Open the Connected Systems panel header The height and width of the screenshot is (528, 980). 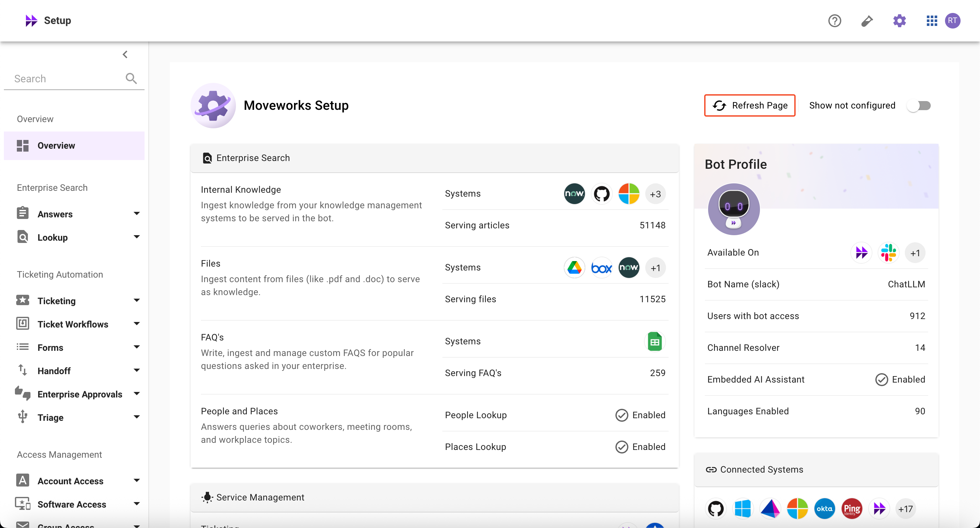point(816,470)
